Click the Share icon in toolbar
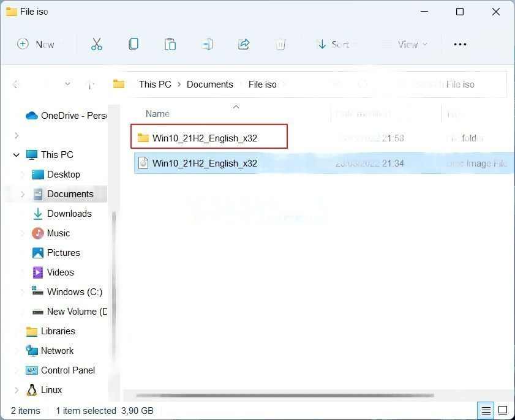Viewport: 515px width, 420px height. click(244, 44)
